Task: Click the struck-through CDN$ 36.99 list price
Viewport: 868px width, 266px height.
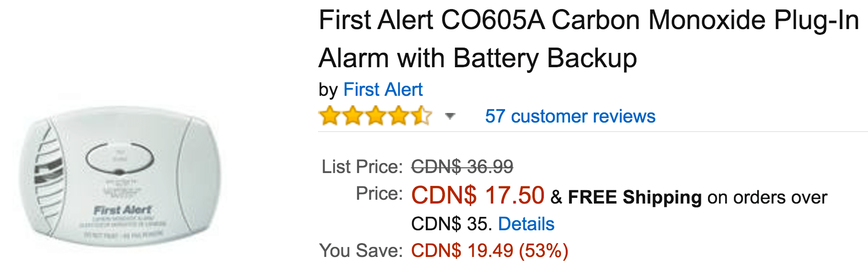Action: pos(462,167)
